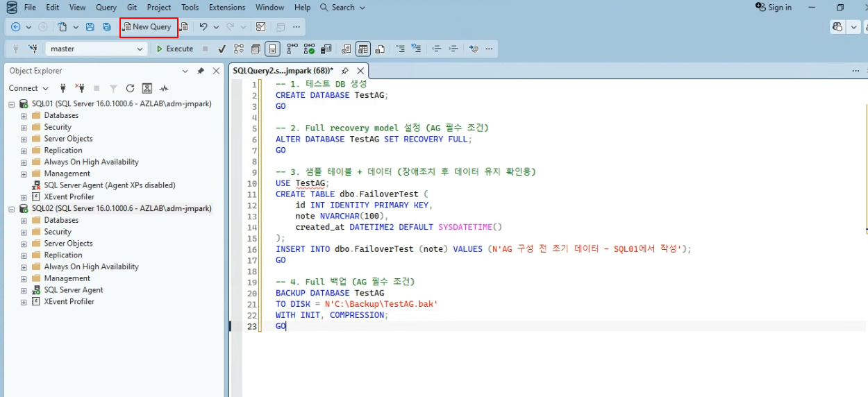Refresh the Object Explorer tree
This screenshot has width=868, height=397.
pos(130,88)
